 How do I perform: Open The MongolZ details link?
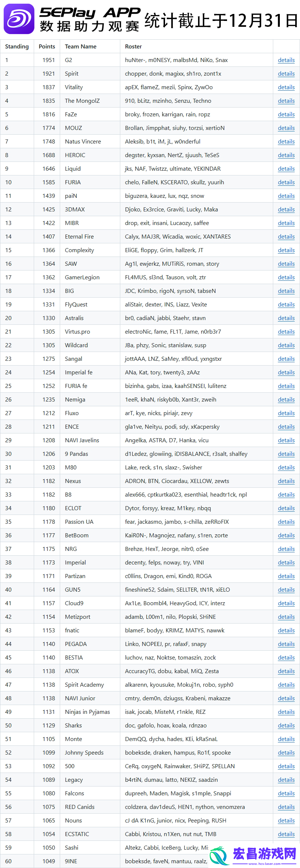click(x=286, y=101)
